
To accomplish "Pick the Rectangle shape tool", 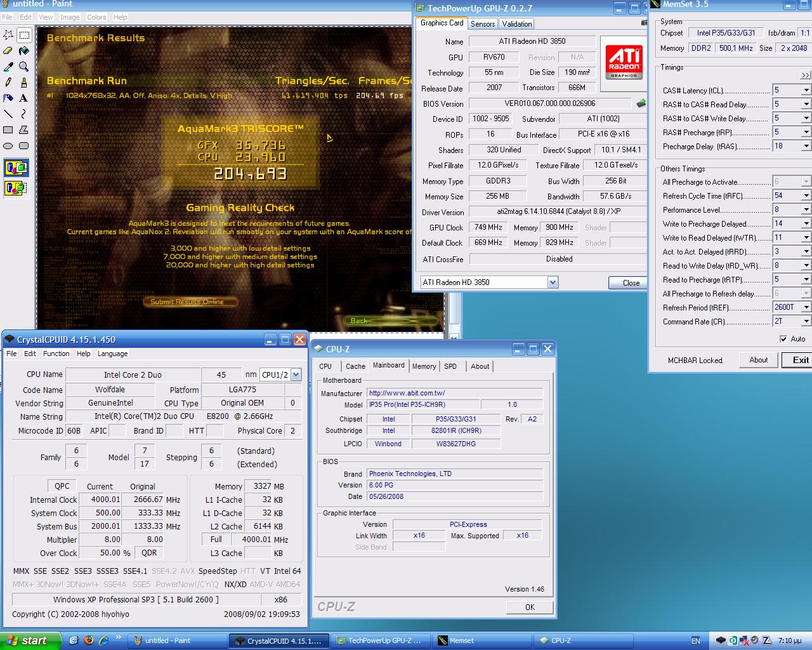I will tap(8, 130).
